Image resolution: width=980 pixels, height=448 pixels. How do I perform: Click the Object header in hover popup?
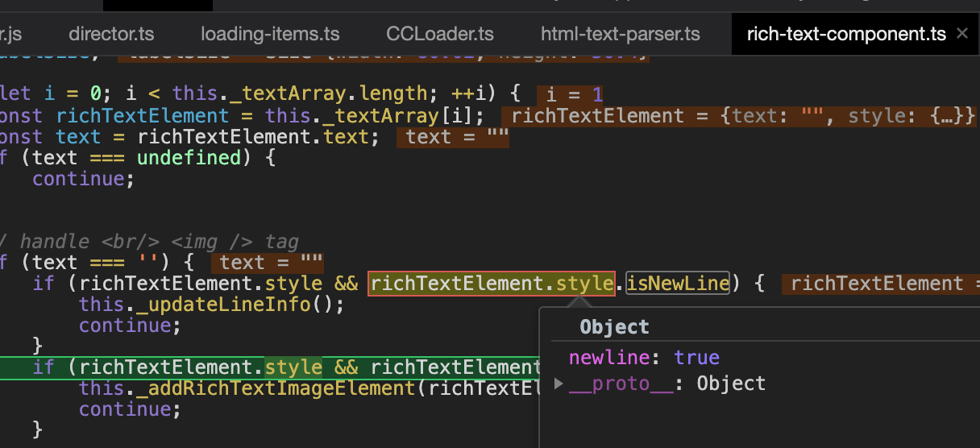coord(614,326)
